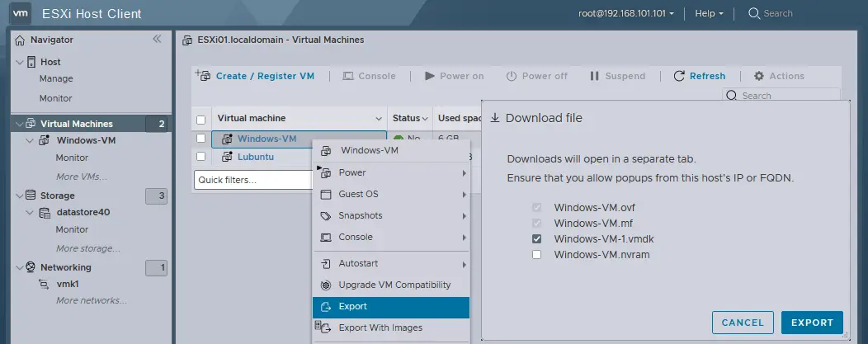
Task: Click the vmk1 network adapter icon
Action: [44, 285]
